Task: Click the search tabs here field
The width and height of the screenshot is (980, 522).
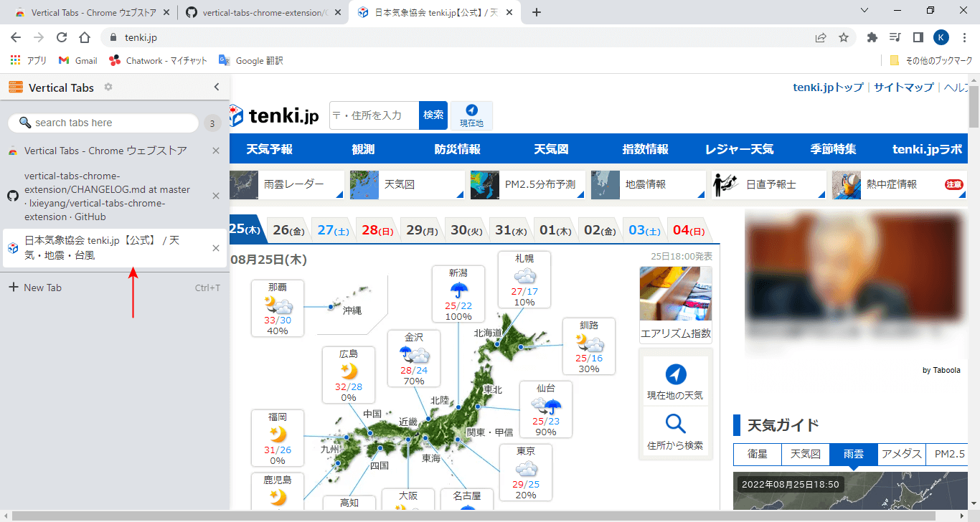Action: (103, 123)
